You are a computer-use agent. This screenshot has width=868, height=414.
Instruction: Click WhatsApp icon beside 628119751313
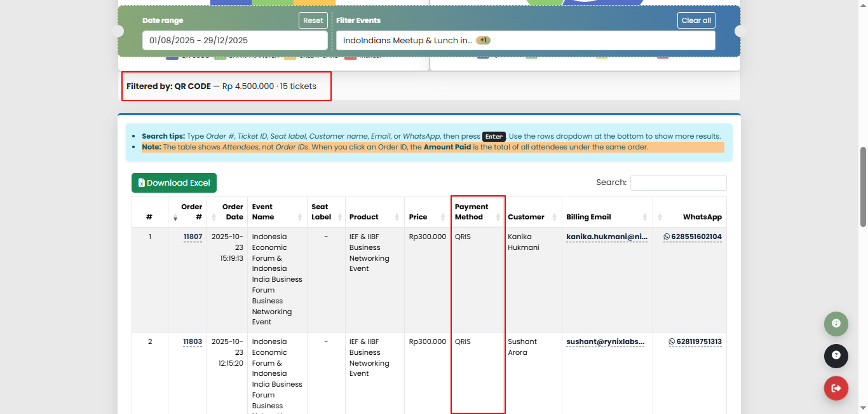(x=672, y=342)
